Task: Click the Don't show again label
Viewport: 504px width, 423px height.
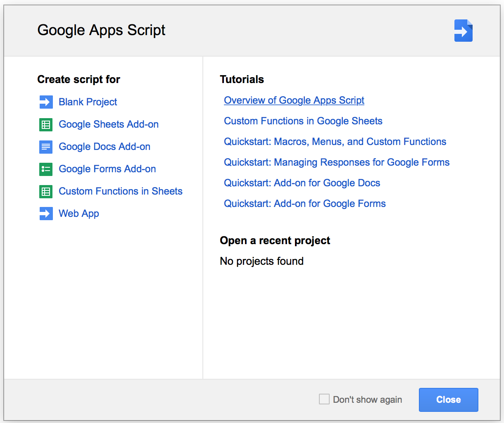Action: 368,399
